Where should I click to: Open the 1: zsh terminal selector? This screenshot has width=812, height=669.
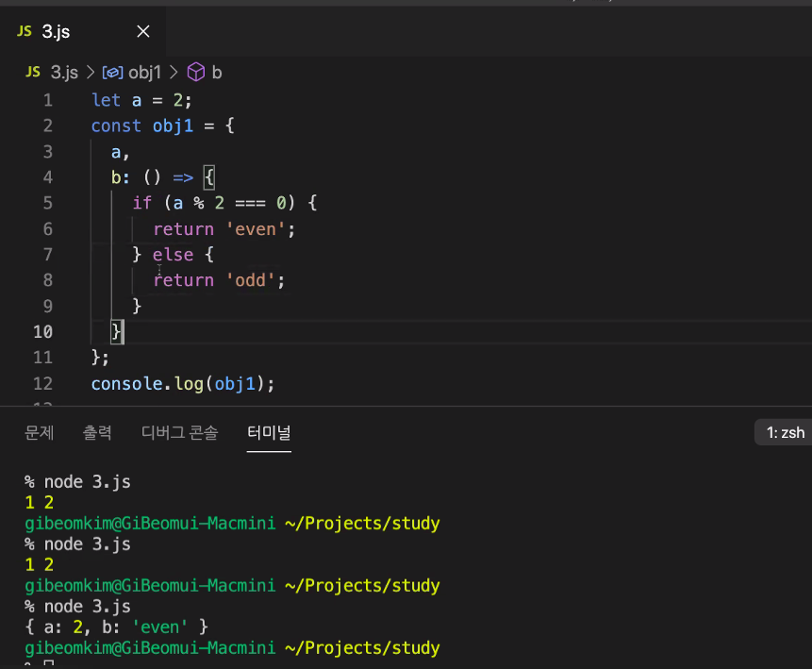pos(783,433)
